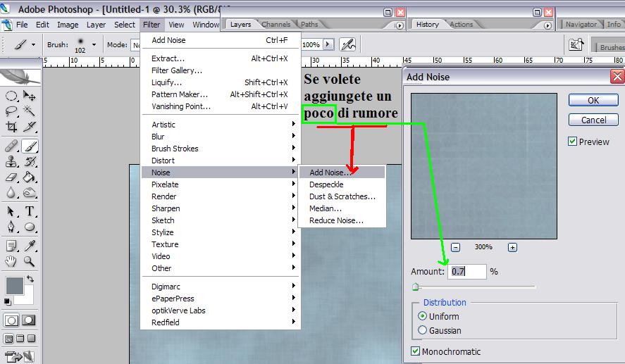Viewport: 625px width, 364px height.
Task: Select the Slice tool
Action: (x=29, y=127)
